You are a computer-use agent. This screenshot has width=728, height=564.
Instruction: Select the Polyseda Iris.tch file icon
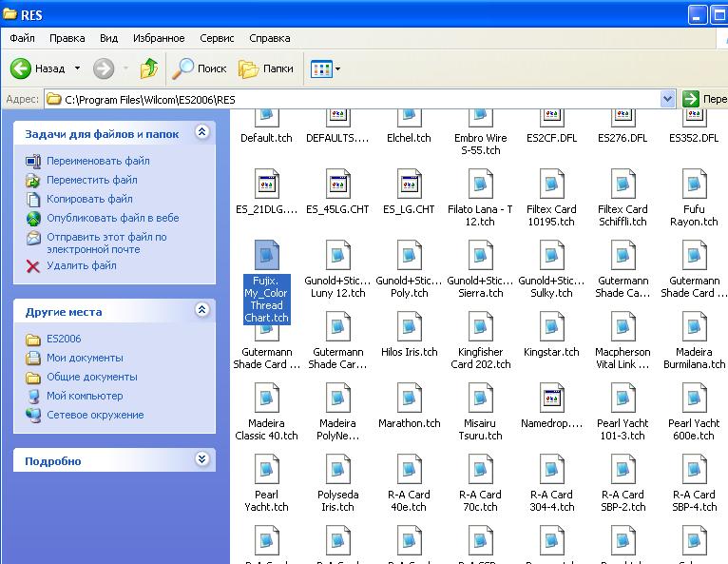[x=337, y=469]
